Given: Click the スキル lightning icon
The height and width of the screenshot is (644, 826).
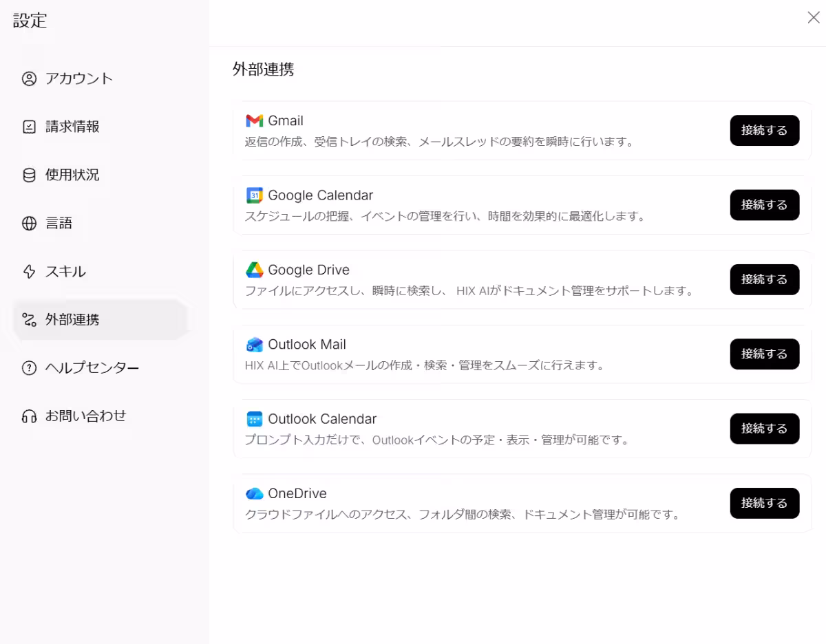Looking at the screenshot, I should click(29, 271).
